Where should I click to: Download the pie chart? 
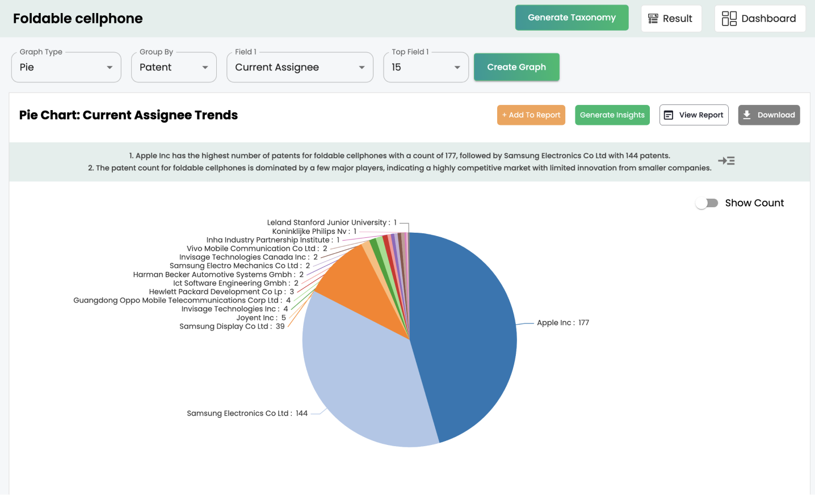769,115
